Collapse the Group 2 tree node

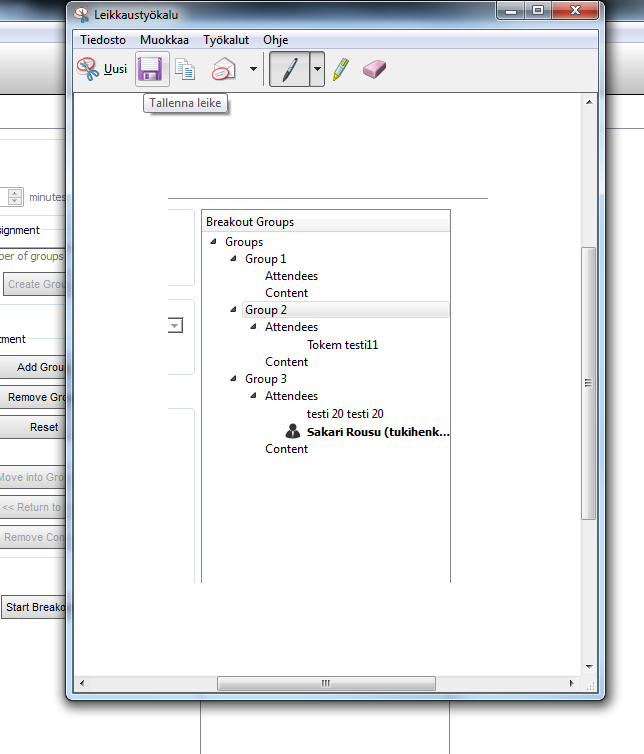point(233,310)
